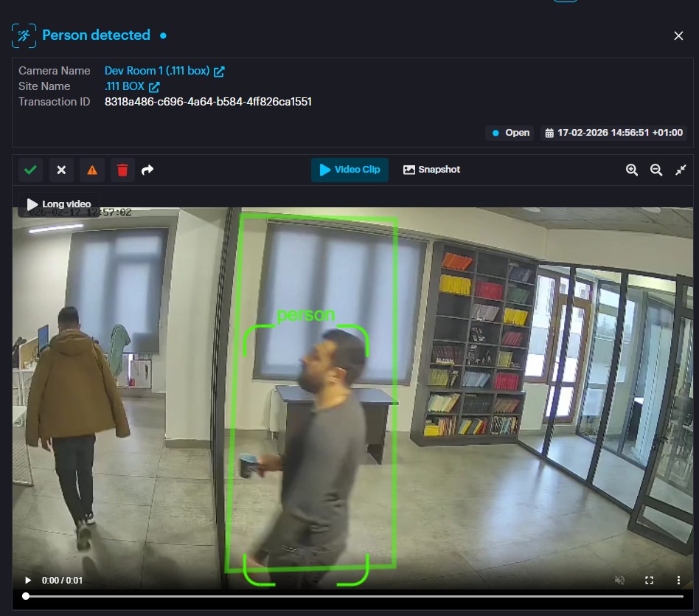This screenshot has width=699, height=616.
Task: Zoom in using the magnifier plus icon
Action: click(632, 170)
